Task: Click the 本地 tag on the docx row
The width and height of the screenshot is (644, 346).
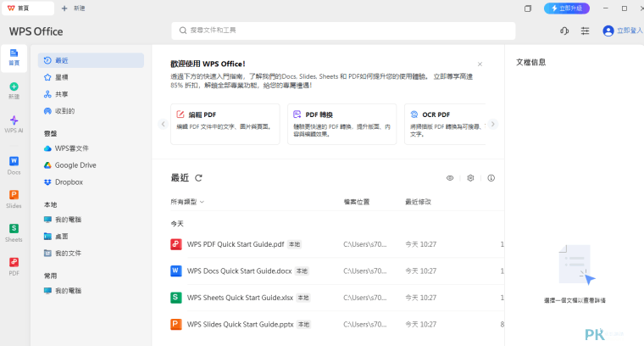Action: [302, 271]
